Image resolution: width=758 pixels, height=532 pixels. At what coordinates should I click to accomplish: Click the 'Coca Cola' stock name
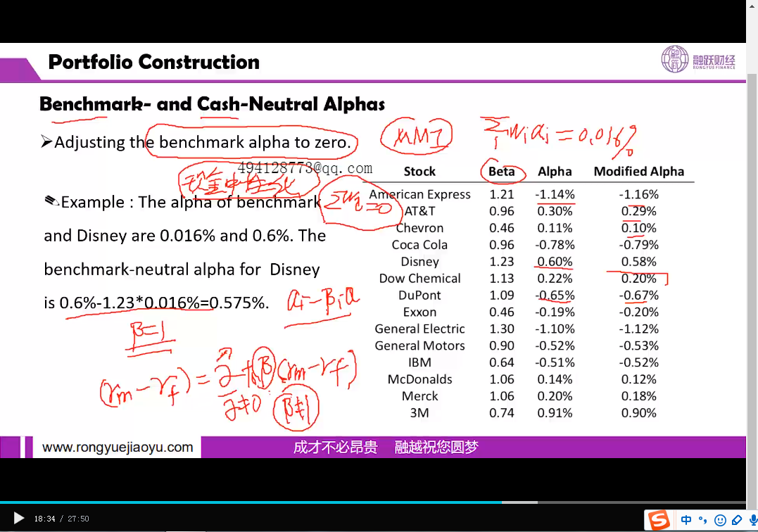[419, 245]
